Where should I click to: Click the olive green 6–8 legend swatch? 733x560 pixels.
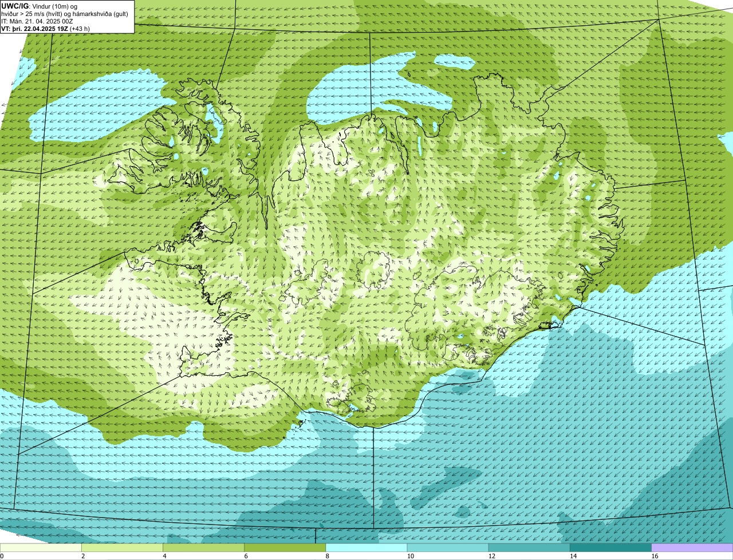pos(285,547)
